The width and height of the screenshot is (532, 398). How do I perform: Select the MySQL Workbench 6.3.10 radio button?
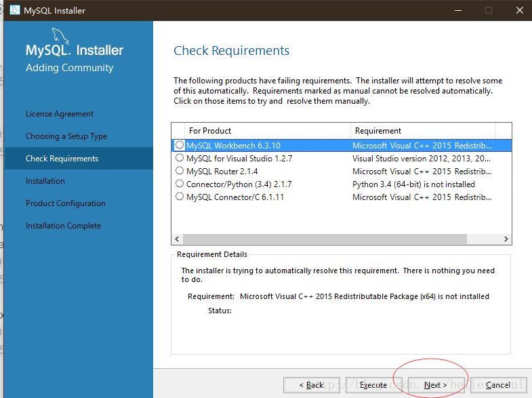(180, 145)
